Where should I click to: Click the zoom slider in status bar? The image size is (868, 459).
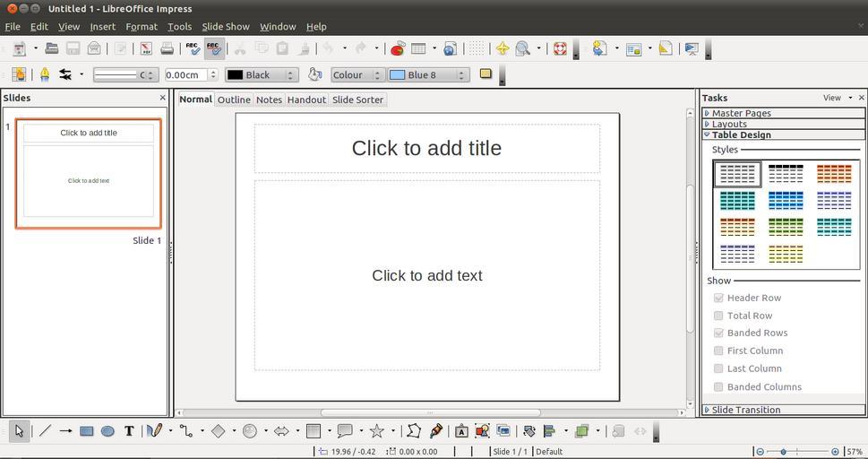point(796,452)
